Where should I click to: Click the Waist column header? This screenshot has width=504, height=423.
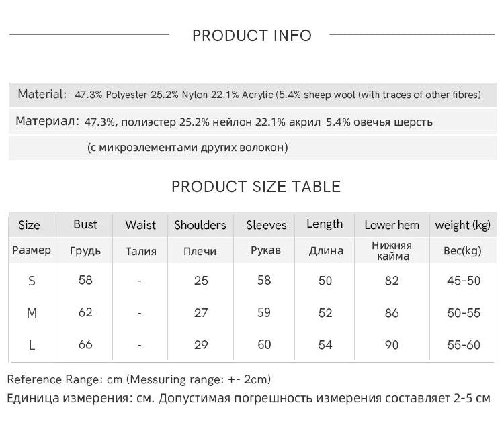click(140, 225)
